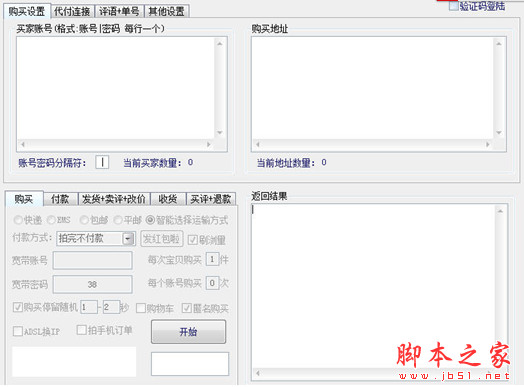Click the left arrow of 返回结果 horizontal scrollbar
The image size is (524, 387).
point(258,373)
